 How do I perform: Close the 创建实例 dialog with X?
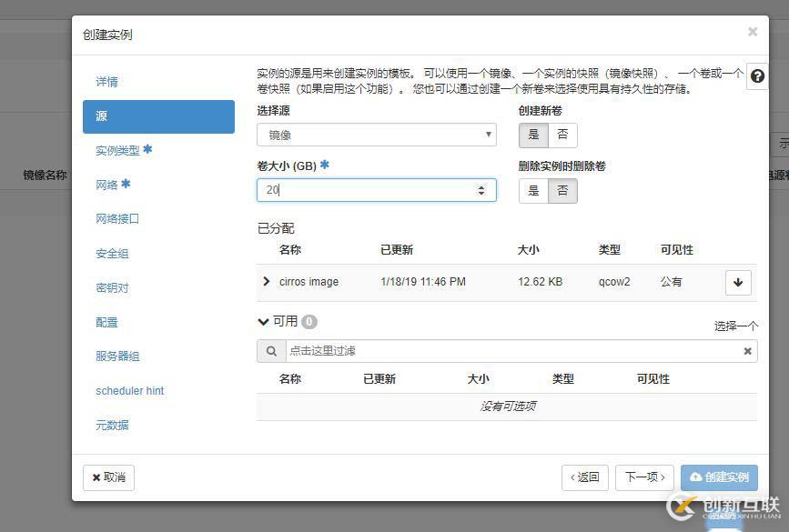click(x=753, y=32)
